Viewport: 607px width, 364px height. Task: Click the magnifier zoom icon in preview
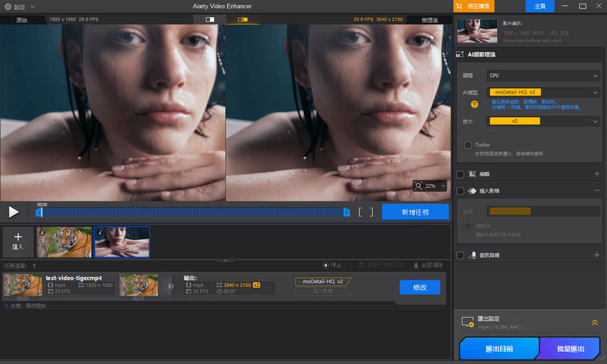tap(418, 186)
